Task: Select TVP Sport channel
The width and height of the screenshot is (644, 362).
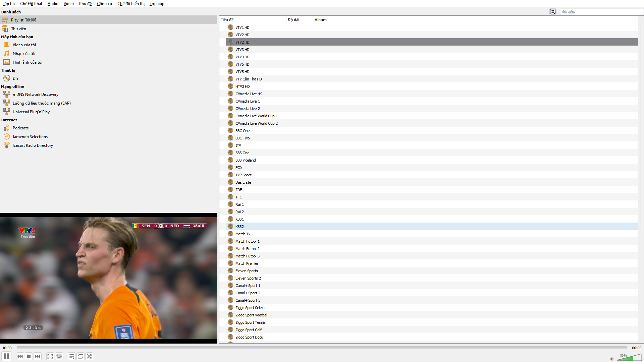Action: coord(432,175)
